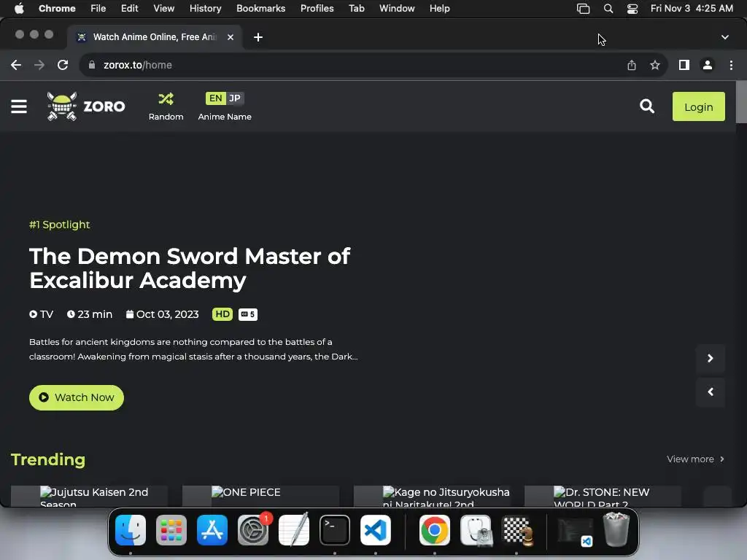Share this page via share icon

631,65
